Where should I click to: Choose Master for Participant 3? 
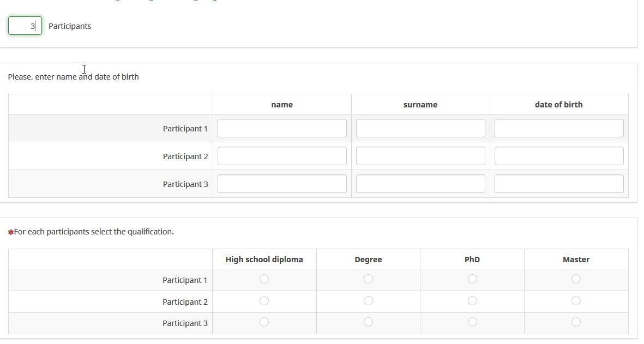point(576,322)
